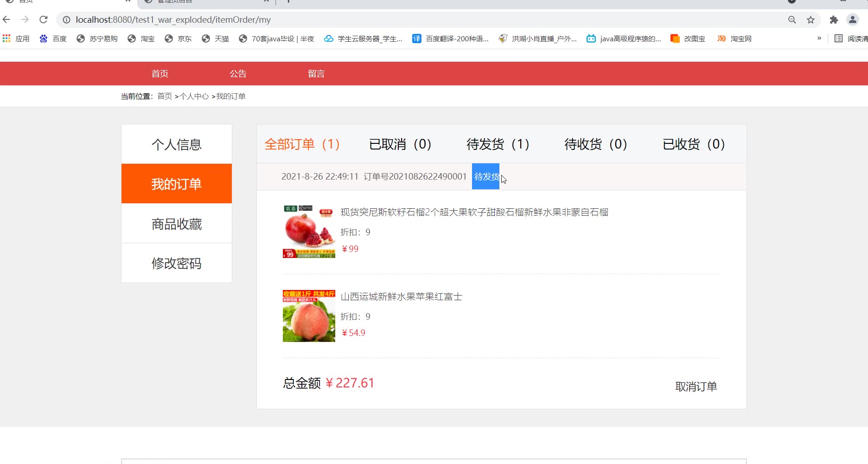The width and height of the screenshot is (868, 464).
Task: Open the 百度翻译 bookmark
Action: [451, 39]
